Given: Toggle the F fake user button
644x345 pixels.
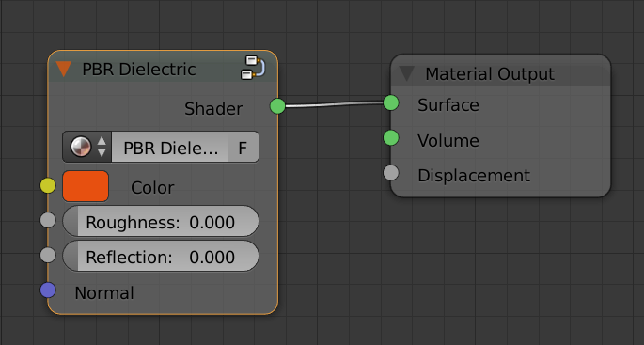Looking at the screenshot, I should 243,147.
